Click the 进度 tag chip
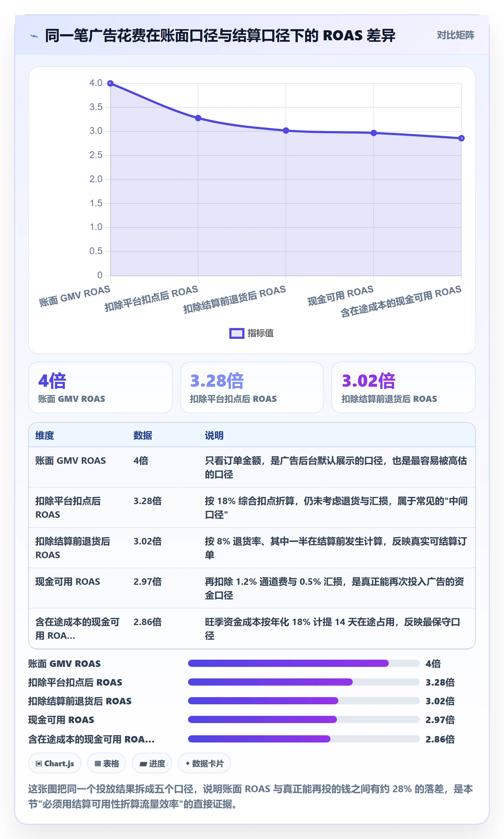 [152, 763]
